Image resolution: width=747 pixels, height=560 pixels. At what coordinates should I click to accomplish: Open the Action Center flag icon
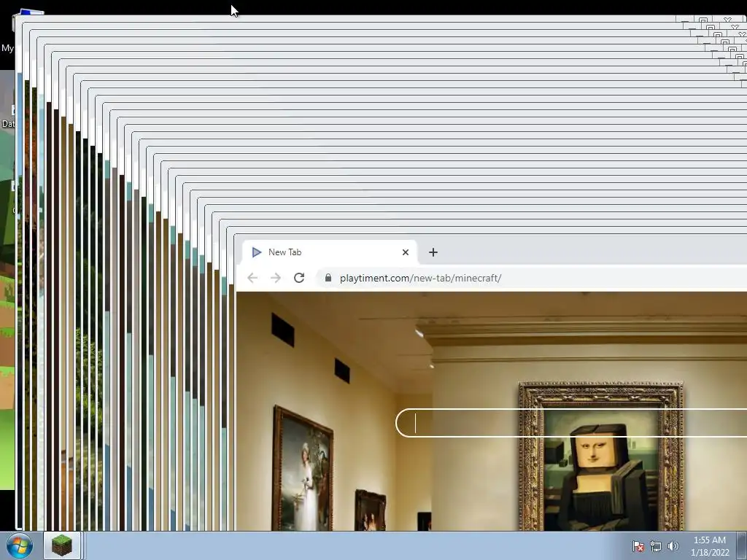pos(638,546)
